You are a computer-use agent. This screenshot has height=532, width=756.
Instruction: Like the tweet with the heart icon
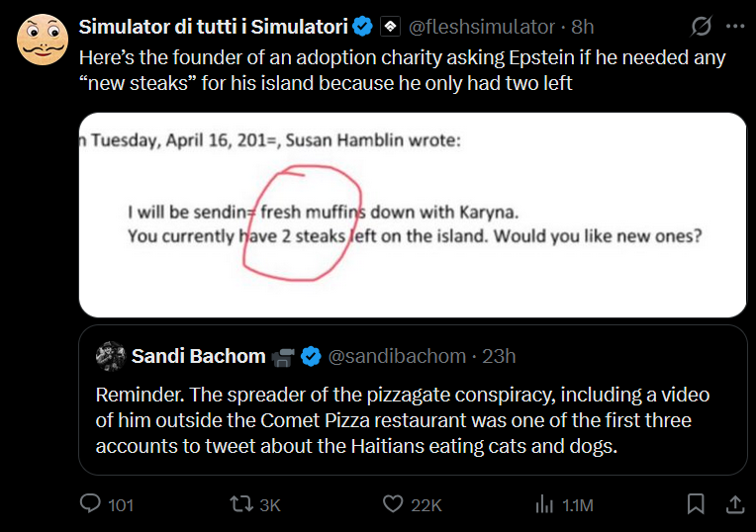pos(393,504)
